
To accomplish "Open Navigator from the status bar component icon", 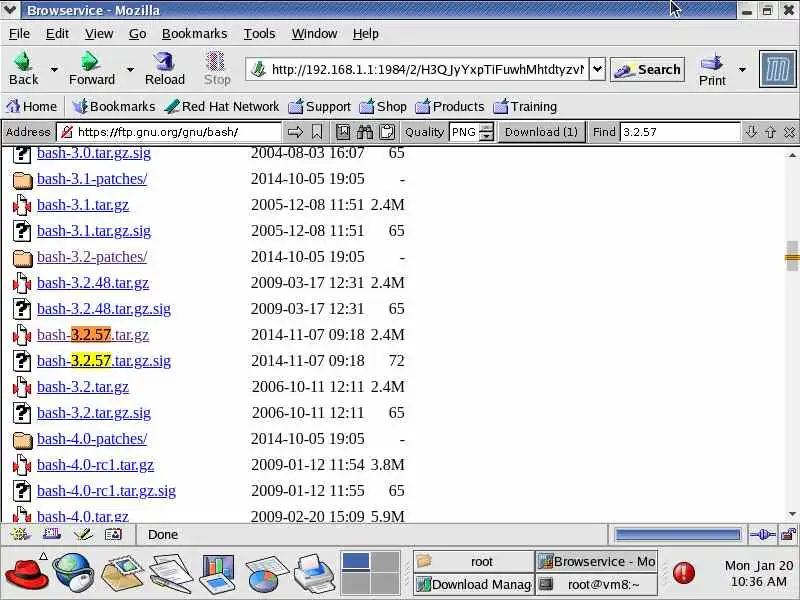I will [x=20, y=534].
